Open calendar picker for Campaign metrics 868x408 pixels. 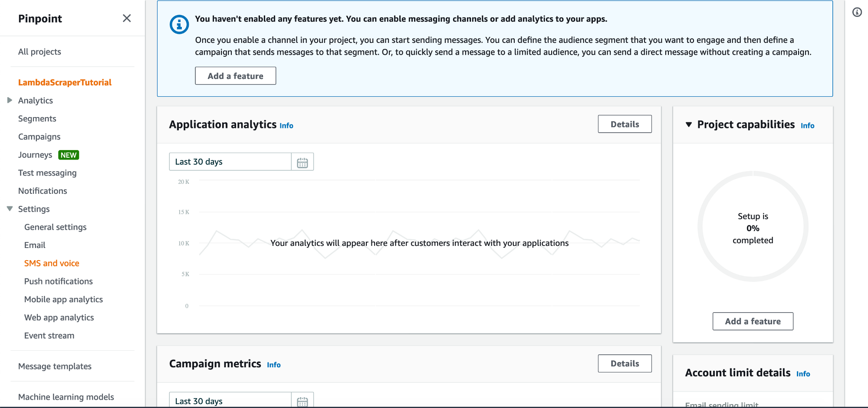tap(302, 401)
